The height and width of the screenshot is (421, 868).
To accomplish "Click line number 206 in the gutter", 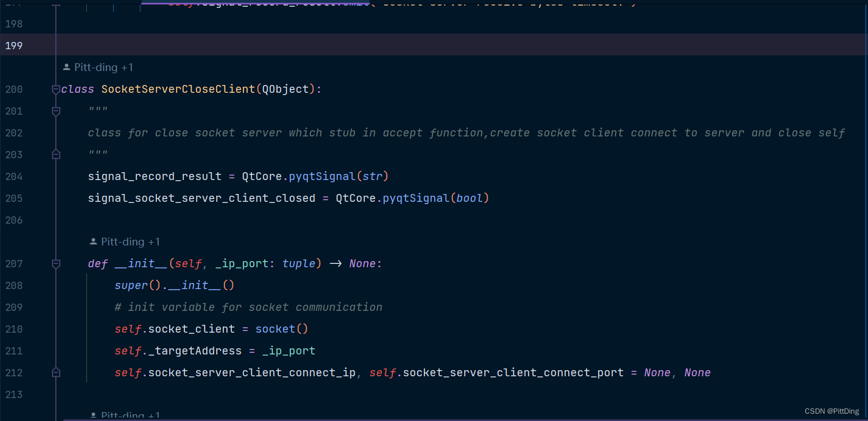I will click(x=14, y=220).
